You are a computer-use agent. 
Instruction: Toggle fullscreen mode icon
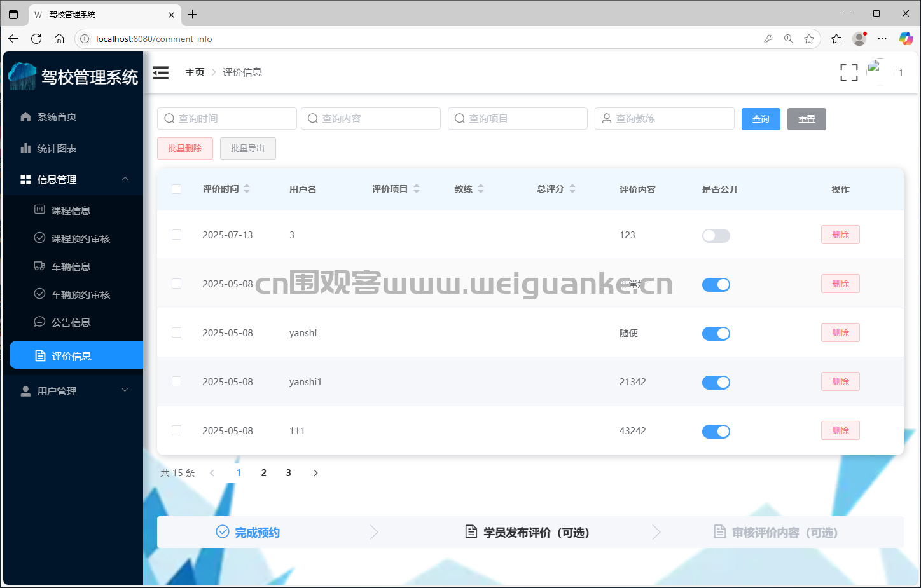tap(849, 72)
